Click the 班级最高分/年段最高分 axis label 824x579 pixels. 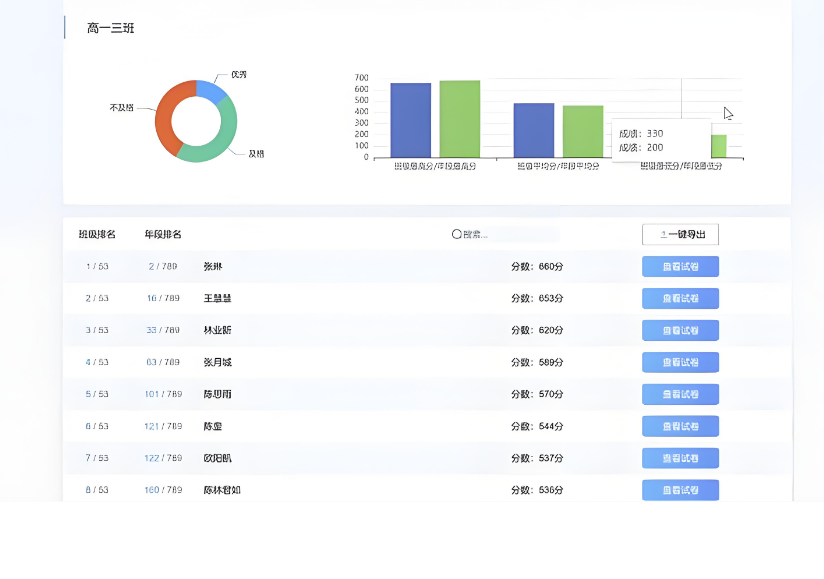pos(435,166)
